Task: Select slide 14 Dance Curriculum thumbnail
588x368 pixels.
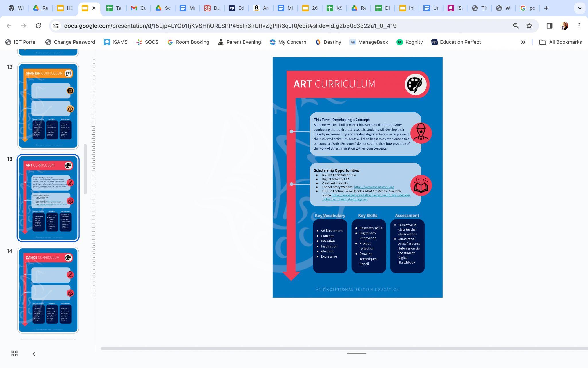Action: (48, 290)
